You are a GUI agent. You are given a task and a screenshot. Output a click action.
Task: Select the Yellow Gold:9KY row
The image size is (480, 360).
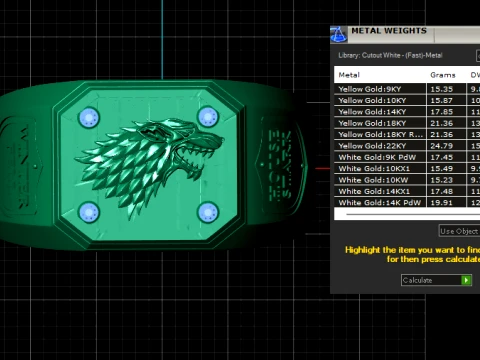click(407, 89)
